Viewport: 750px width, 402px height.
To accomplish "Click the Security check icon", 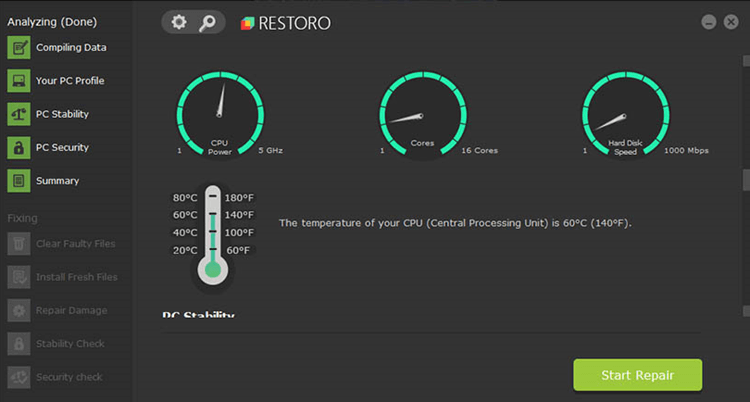I will point(19,377).
